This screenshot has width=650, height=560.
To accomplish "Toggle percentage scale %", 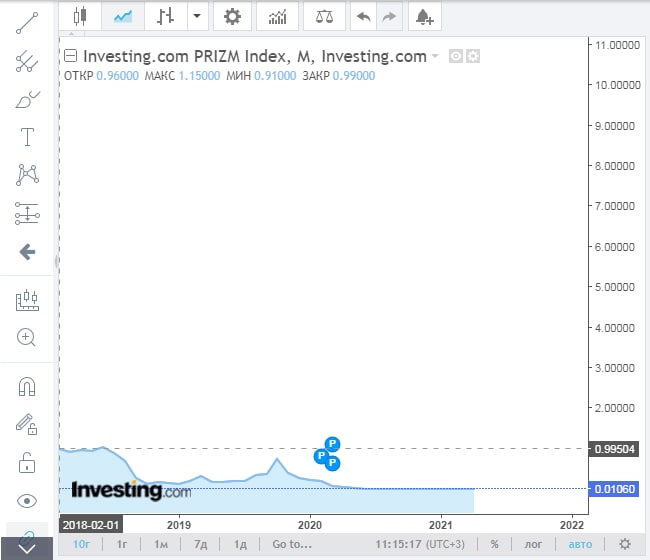I will (x=495, y=544).
